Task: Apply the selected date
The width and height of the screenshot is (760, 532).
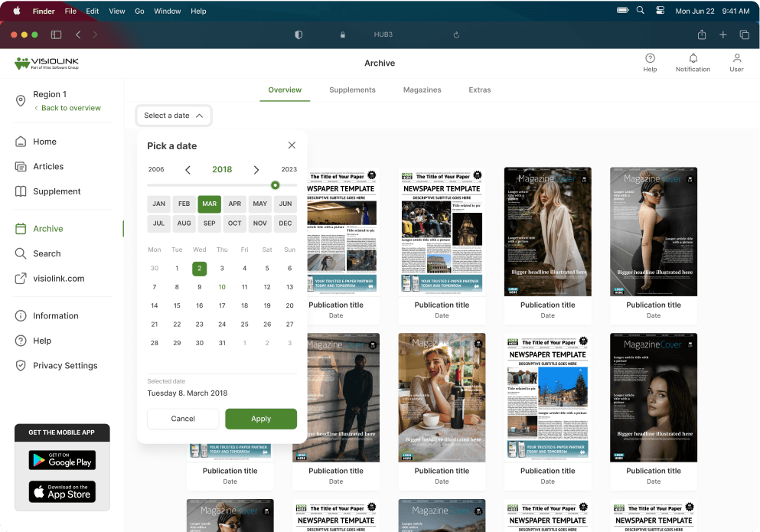Action: pos(261,419)
